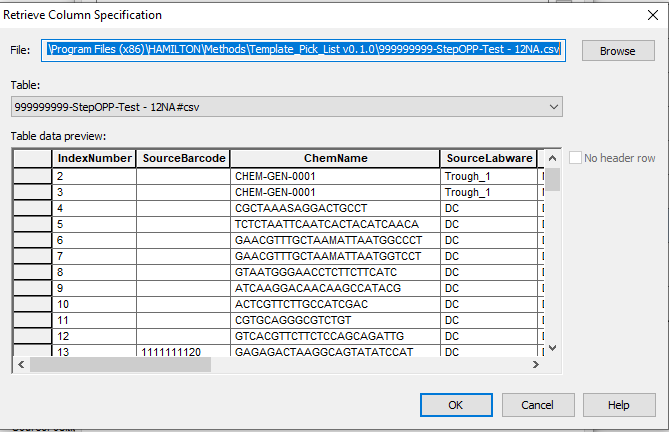Click the File path input field
Screen dimensions: 669x432
pos(305,50)
